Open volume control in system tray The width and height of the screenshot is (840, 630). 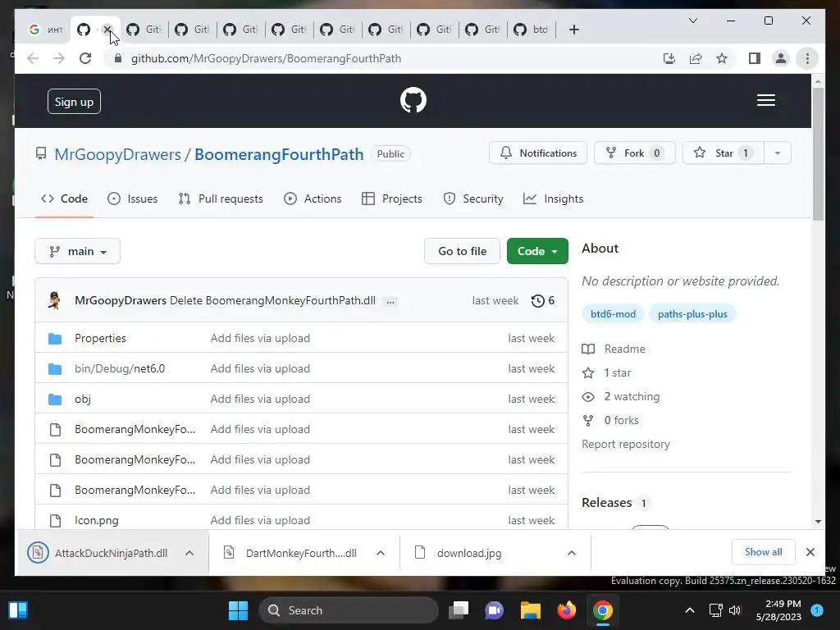coord(735,610)
